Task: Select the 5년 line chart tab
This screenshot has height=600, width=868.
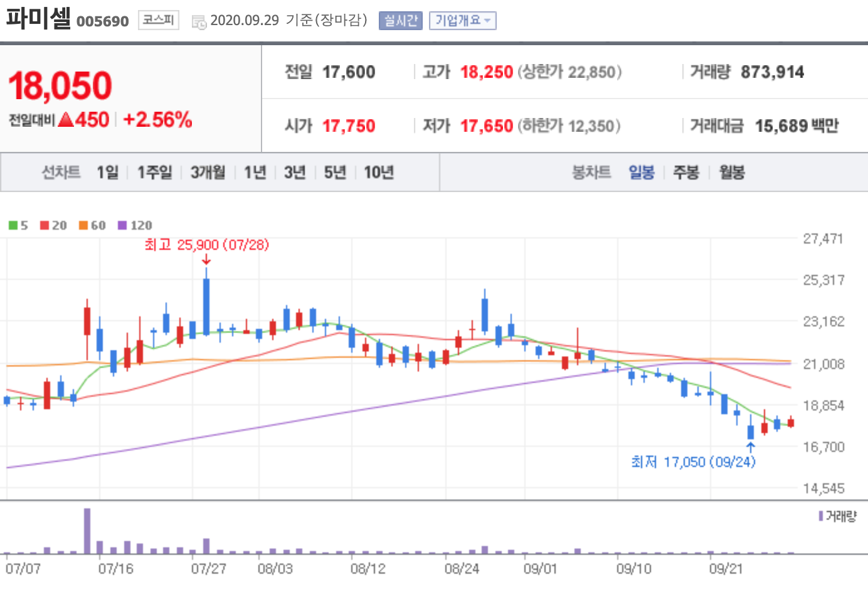Action: coord(335,172)
